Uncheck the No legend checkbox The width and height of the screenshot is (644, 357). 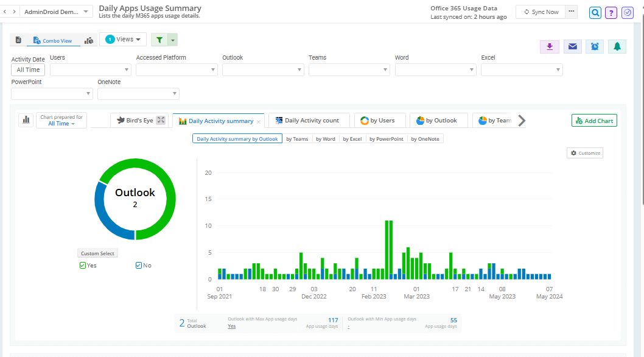coord(139,265)
